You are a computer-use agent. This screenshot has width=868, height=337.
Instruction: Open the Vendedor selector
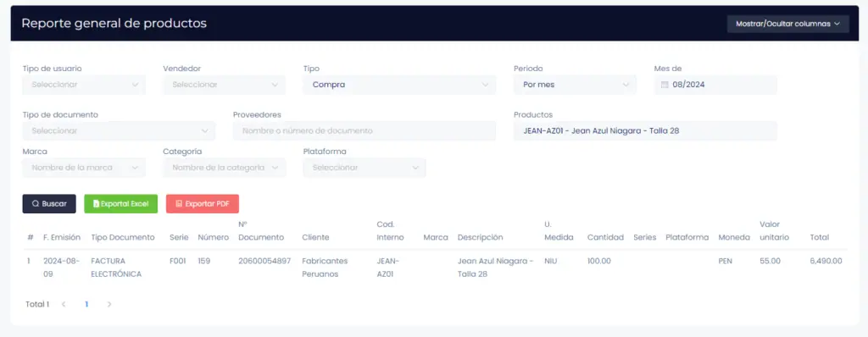pyautogui.click(x=224, y=86)
